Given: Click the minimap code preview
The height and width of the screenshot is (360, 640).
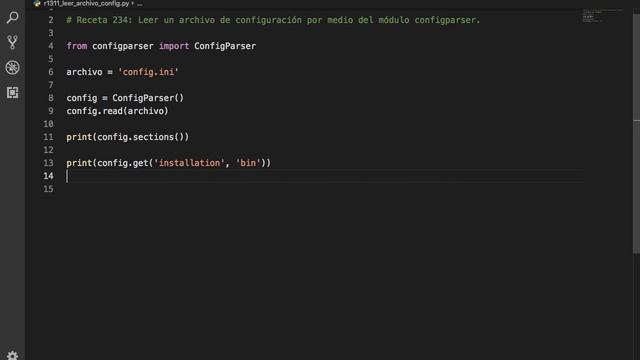Looking at the screenshot, I should pyautogui.click(x=602, y=16).
